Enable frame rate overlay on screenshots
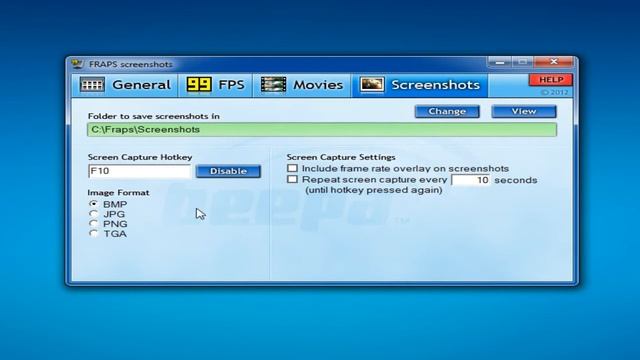The image size is (640, 360). click(292, 168)
